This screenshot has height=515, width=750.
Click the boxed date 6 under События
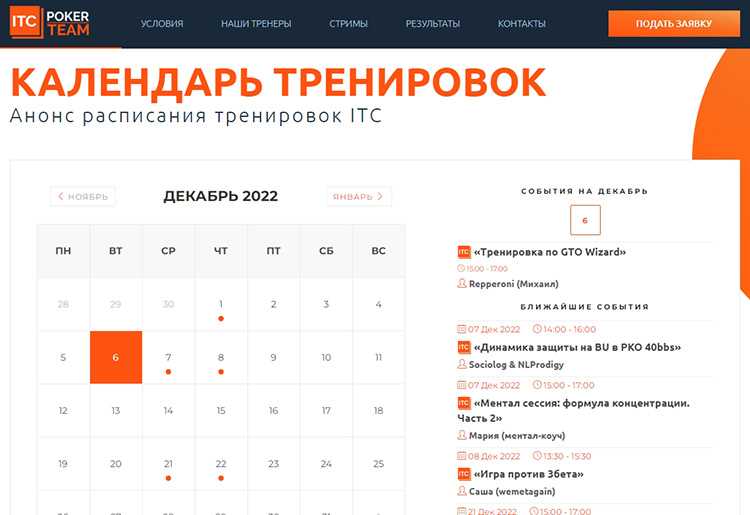click(585, 220)
